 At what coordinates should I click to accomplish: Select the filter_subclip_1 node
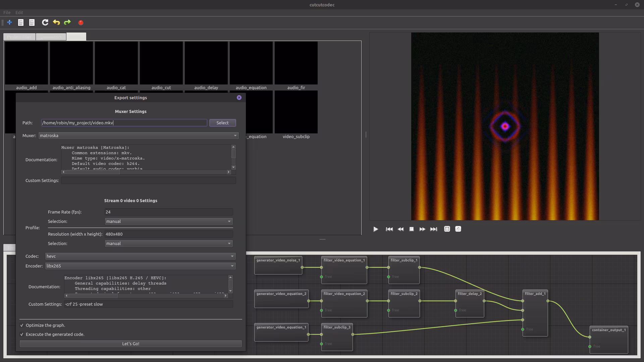tap(404, 270)
